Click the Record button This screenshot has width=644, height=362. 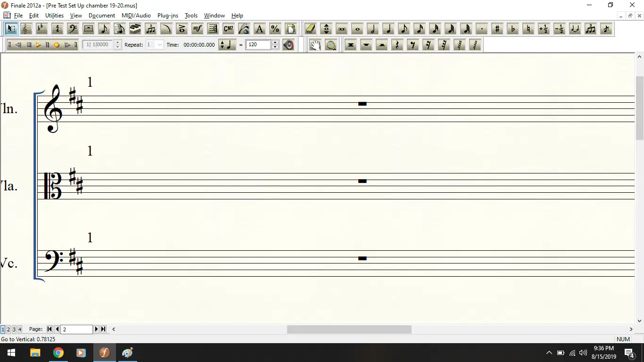click(57, 45)
